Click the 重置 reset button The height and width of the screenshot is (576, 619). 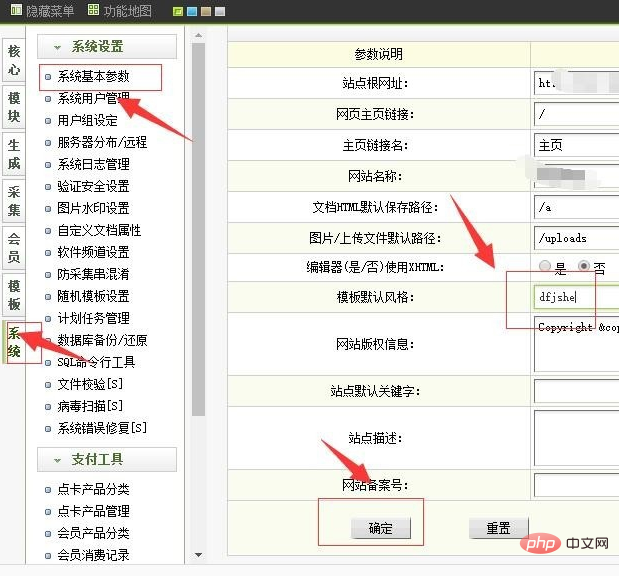click(499, 528)
